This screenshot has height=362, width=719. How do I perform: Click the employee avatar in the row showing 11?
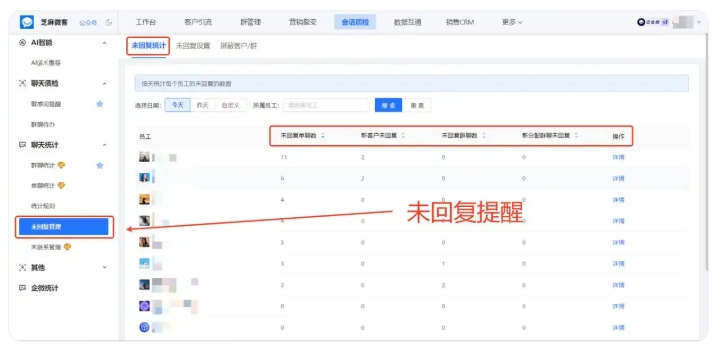pyautogui.click(x=144, y=157)
